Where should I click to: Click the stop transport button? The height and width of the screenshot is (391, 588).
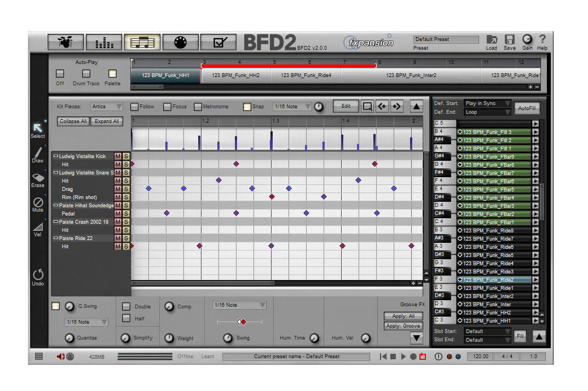tap(393, 357)
